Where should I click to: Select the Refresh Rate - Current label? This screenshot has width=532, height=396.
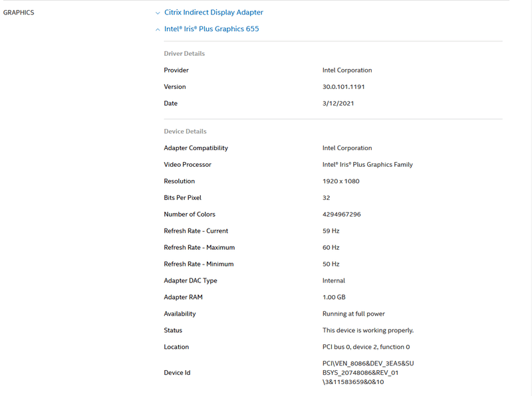pos(196,231)
